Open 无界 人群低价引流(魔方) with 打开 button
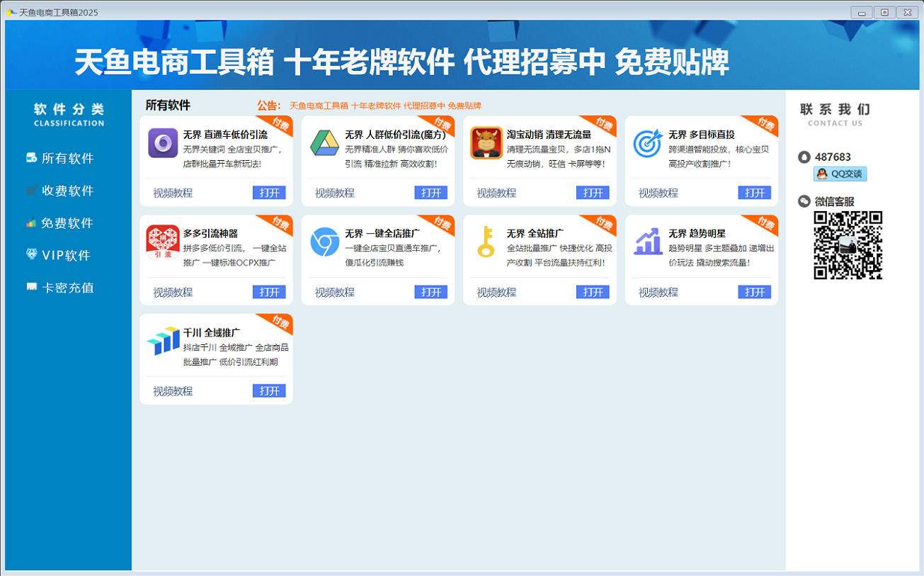This screenshot has width=924, height=576. (431, 193)
